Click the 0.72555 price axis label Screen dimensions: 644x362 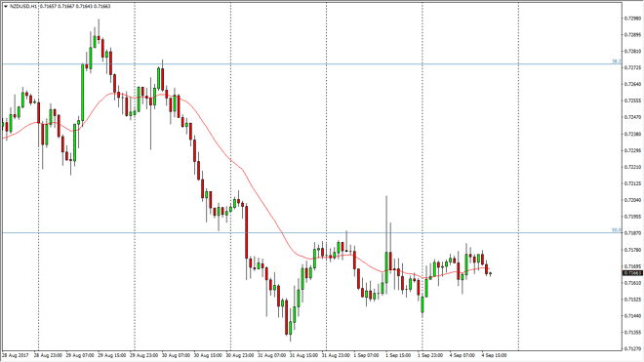tap(632, 101)
